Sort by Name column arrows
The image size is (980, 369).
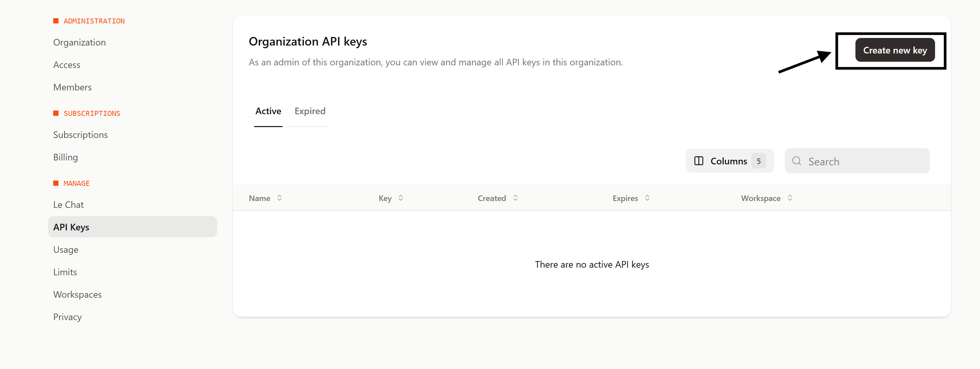(280, 198)
